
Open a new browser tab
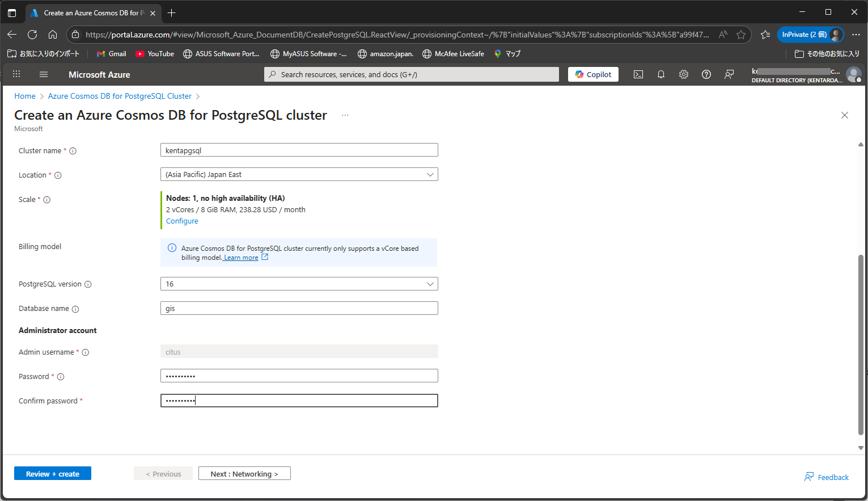pos(172,12)
